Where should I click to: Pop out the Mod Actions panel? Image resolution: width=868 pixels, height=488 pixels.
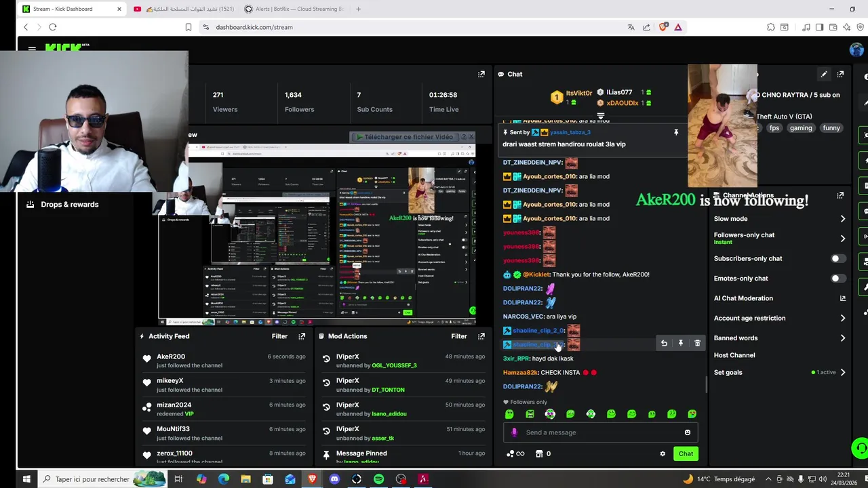pyautogui.click(x=481, y=336)
